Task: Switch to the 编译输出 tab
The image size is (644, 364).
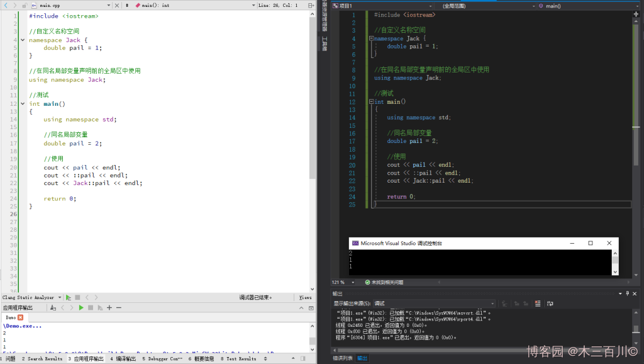Action: 122,358
